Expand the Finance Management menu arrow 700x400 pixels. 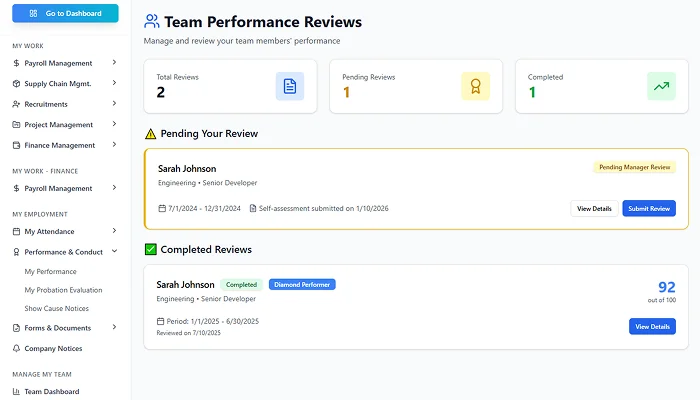tap(114, 145)
